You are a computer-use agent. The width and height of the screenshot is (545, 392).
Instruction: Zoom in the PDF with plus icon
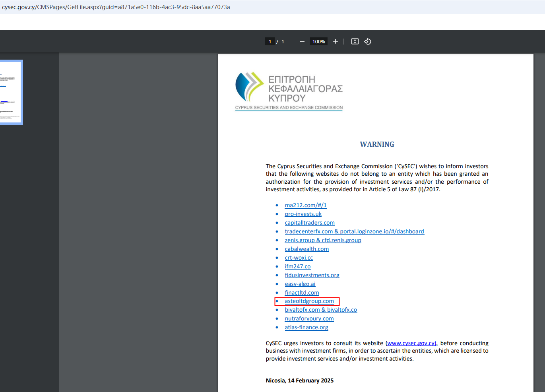coord(336,41)
